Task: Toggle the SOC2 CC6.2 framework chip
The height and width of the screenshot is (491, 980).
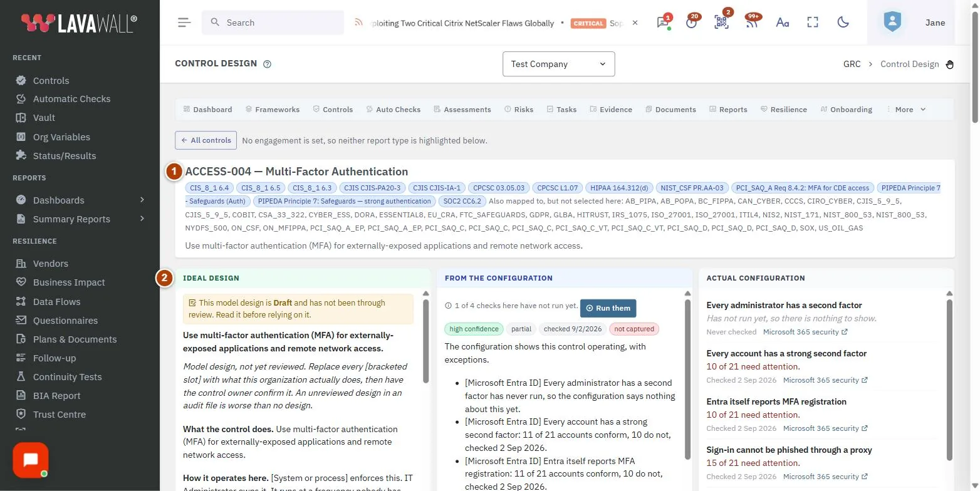Action: (x=463, y=201)
